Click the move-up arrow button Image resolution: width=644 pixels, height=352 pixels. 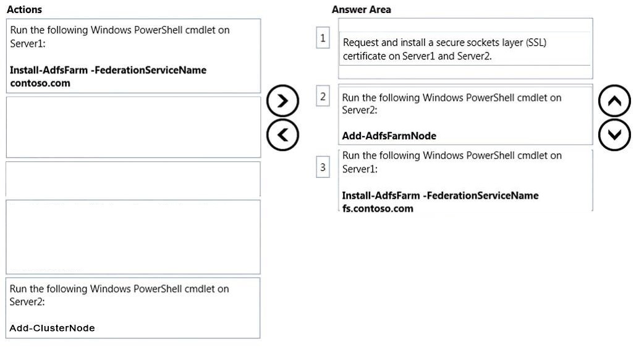(x=614, y=101)
